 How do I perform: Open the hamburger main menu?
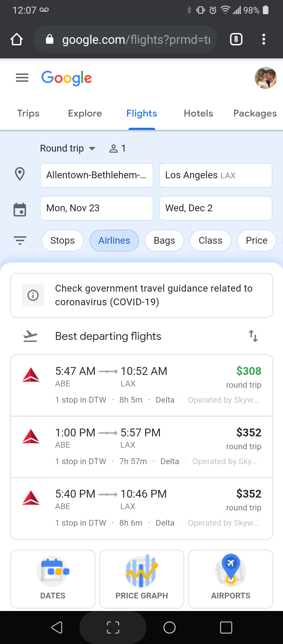click(22, 78)
